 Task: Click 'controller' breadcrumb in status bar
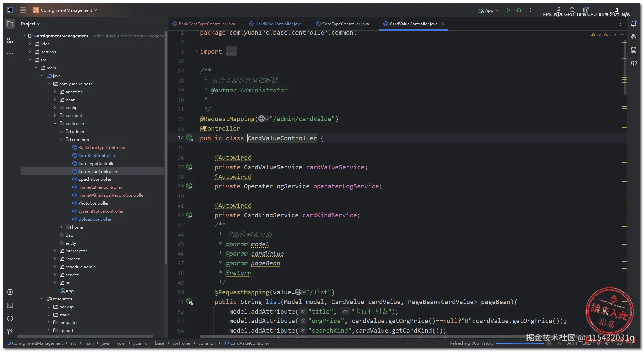click(x=181, y=343)
